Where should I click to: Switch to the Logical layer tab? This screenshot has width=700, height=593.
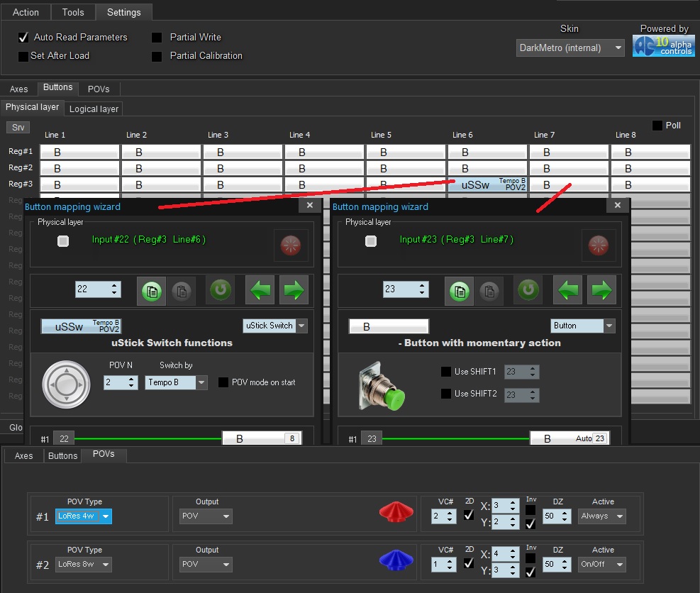94,109
